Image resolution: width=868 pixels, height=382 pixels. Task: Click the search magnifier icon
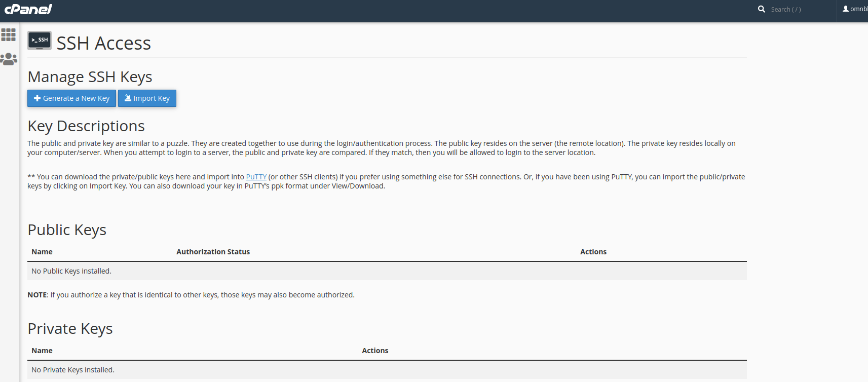[761, 9]
